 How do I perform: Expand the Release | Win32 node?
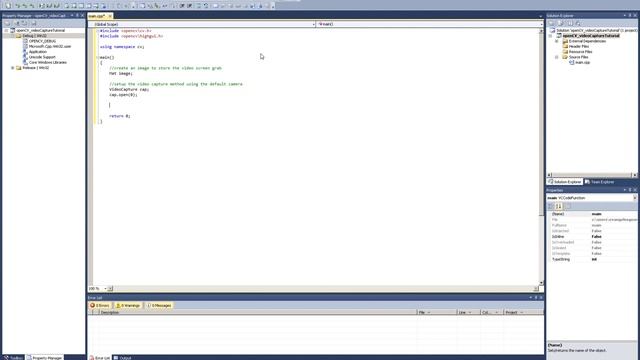point(12,68)
